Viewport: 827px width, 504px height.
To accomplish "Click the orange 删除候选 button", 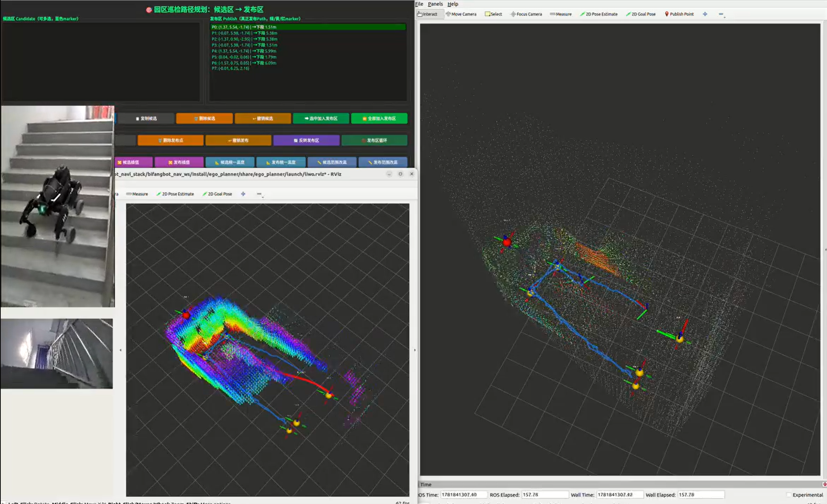I will point(204,118).
